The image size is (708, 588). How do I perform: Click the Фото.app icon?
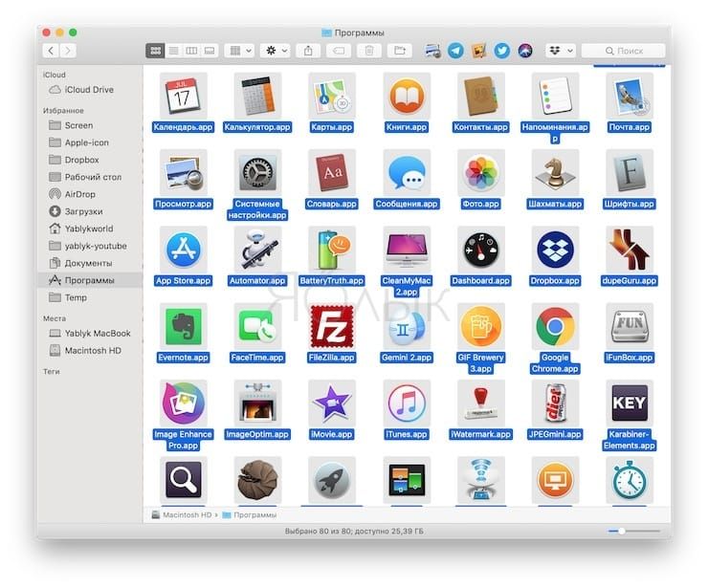[481, 172]
